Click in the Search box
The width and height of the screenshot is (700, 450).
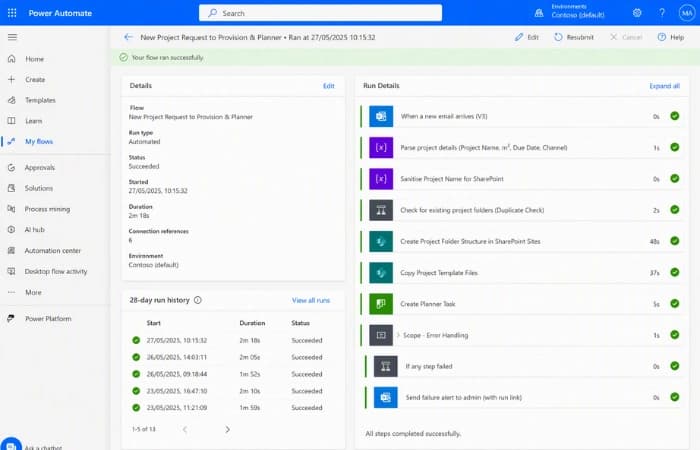[321, 13]
